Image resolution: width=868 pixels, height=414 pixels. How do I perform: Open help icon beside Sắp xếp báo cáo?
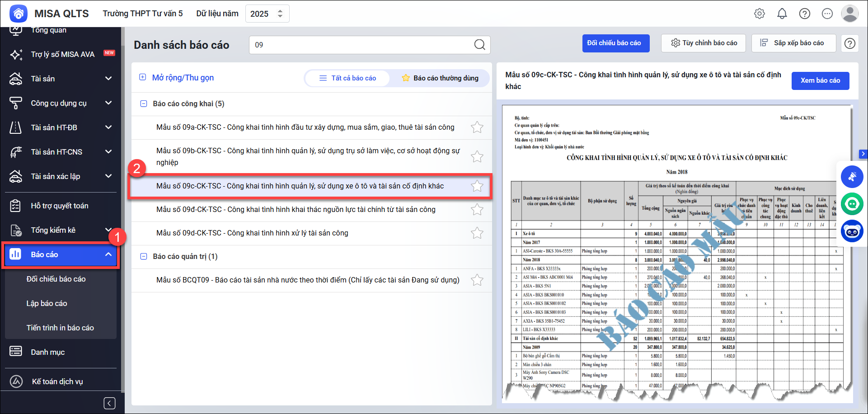pos(850,43)
